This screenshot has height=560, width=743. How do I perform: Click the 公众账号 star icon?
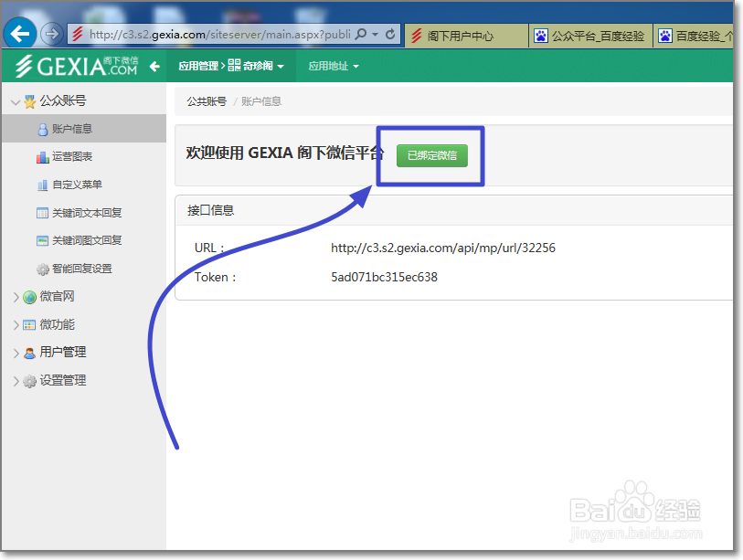tap(30, 100)
